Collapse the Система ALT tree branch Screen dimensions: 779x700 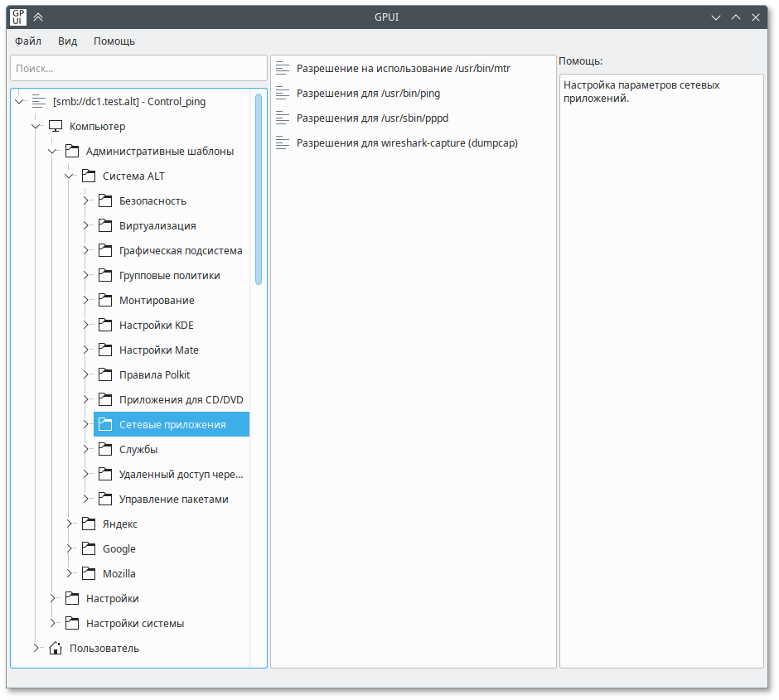point(69,176)
